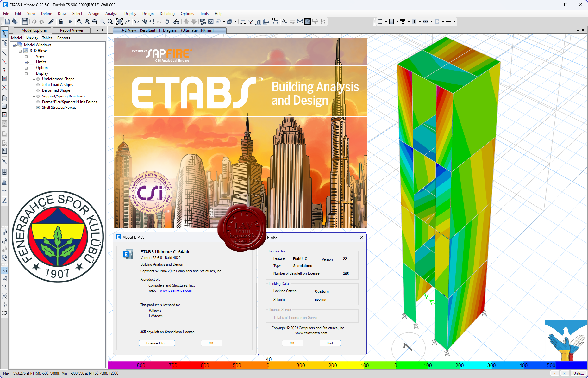Toggle Perspective with the glasses icon
Viewport: 588px width, 378px height.
coord(177,22)
